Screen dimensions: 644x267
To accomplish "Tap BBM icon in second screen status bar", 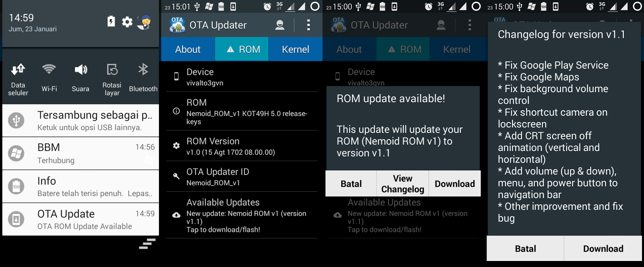I will pyautogui.click(x=209, y=6).
